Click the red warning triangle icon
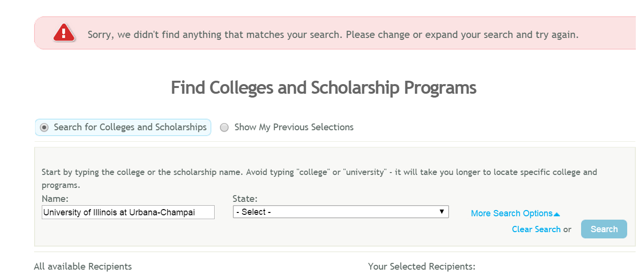The height and width of the screenshot is (273, 644). (x=64, y=33)
